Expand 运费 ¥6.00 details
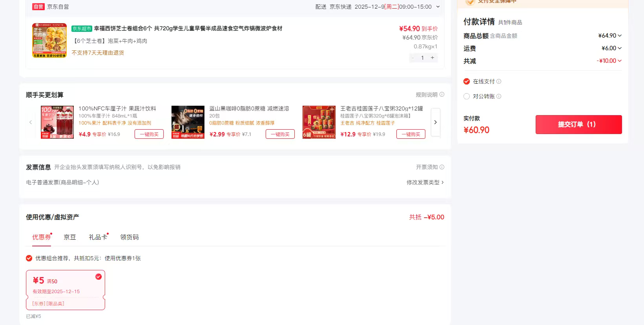 [620, 48]
